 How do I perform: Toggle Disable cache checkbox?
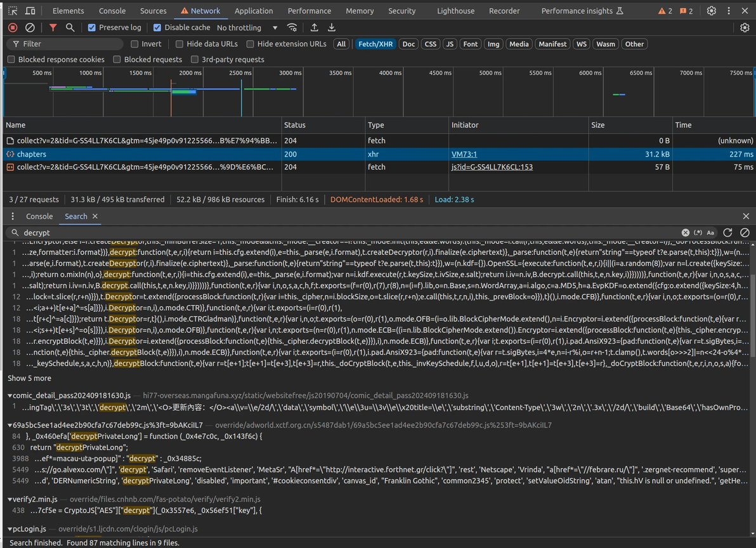tap(157, 27)
